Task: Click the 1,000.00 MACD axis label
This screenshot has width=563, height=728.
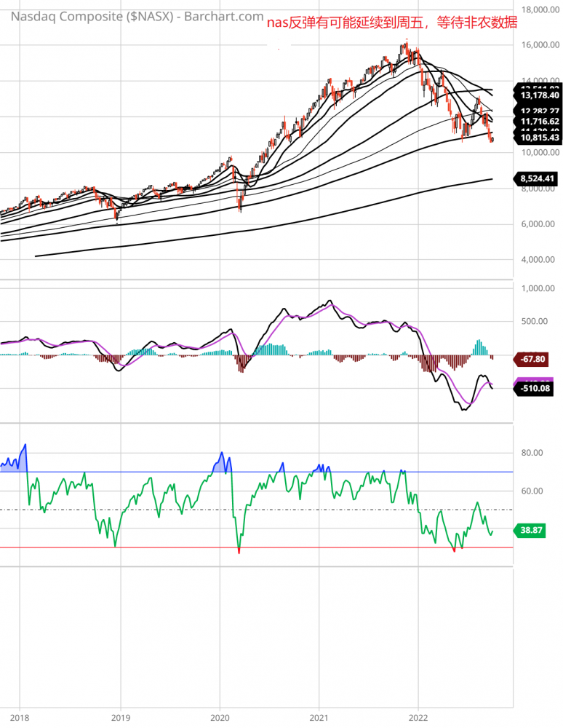Action: (537, 288)
